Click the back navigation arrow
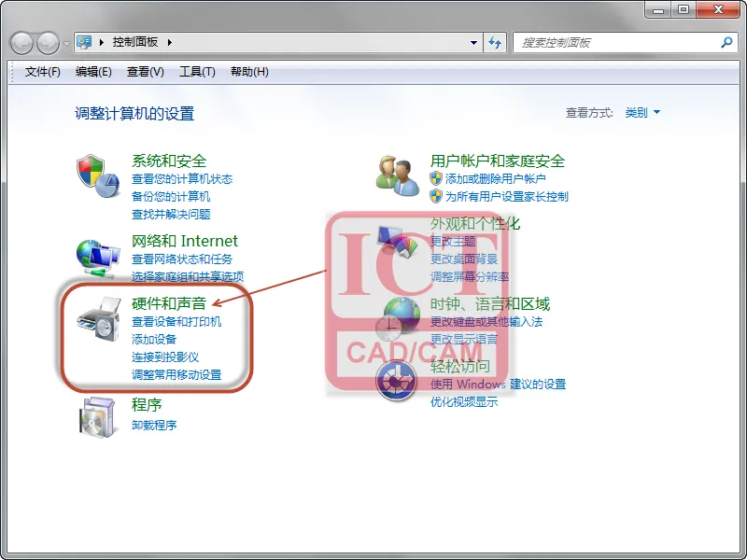Image resolution: width=747 pixels, height=560 pixels. (21, 43)
